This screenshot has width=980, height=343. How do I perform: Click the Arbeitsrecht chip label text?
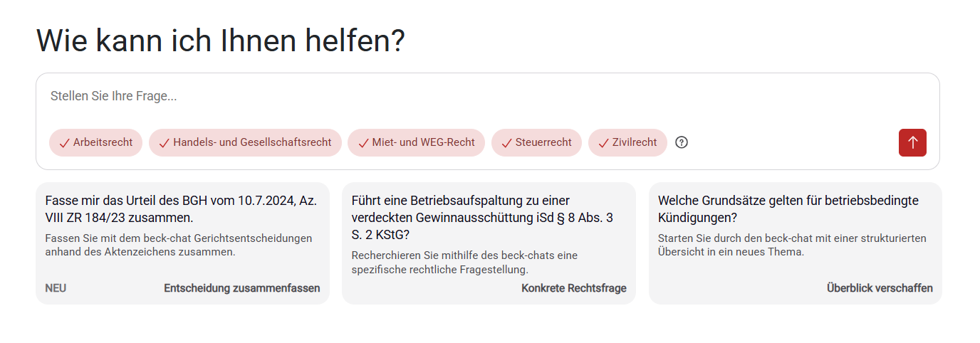coord(103,142)
